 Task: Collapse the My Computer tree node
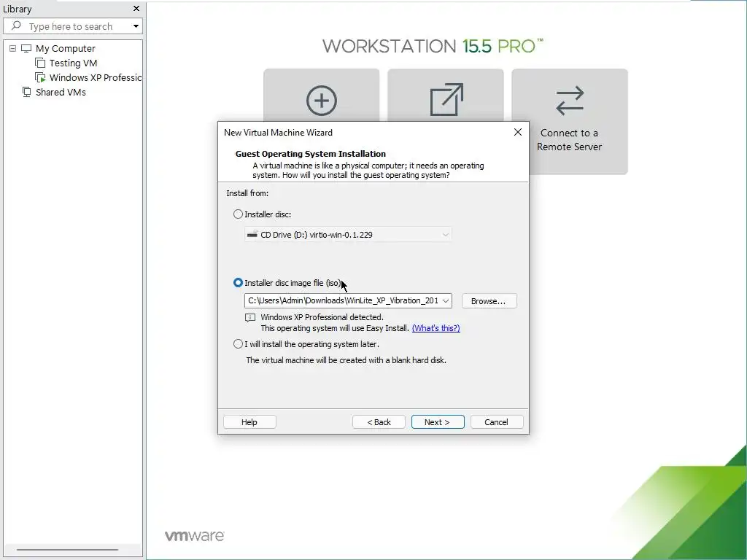(13, 49)
